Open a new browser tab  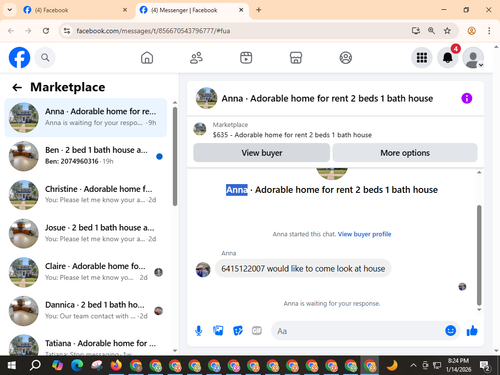click(258, 10)
